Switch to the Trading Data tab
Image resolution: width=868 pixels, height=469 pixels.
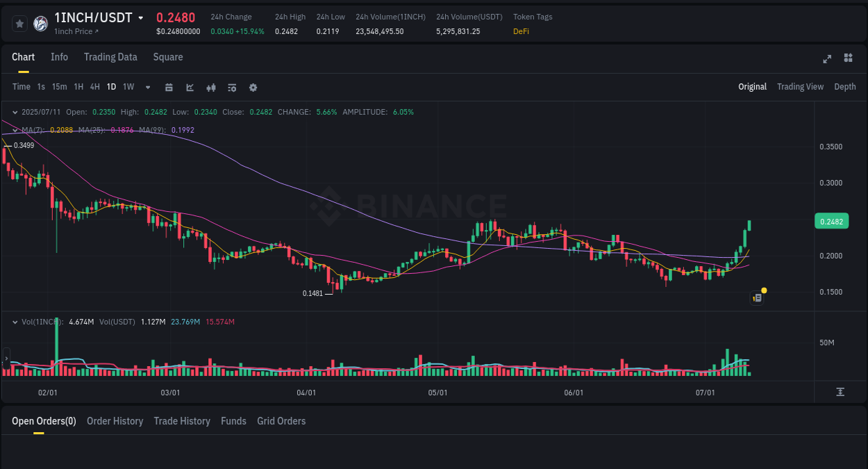coord(110,57)
